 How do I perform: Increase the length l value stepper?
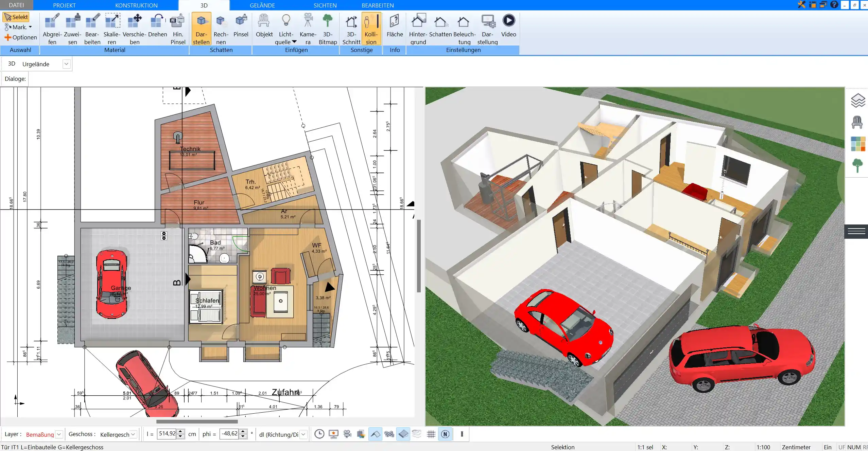[181, 432]
